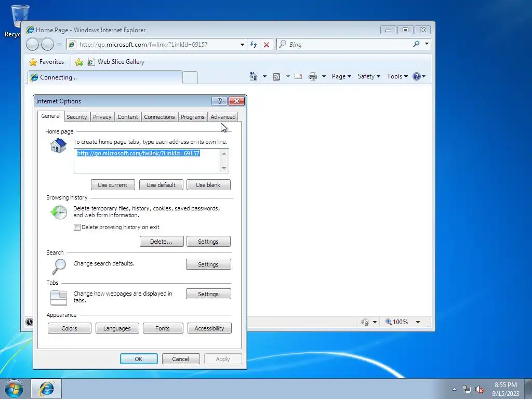Click the RSS Feeds icon in the command bar
Screen dimensions: 532x399
[276, 77]
